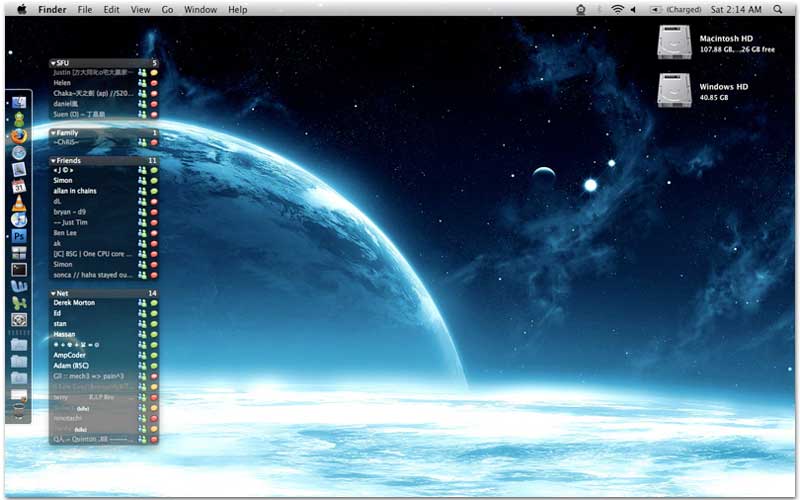Open the Windows HD drive icon
The width and height of the screenshot is (800, 500).
point(674,90)
